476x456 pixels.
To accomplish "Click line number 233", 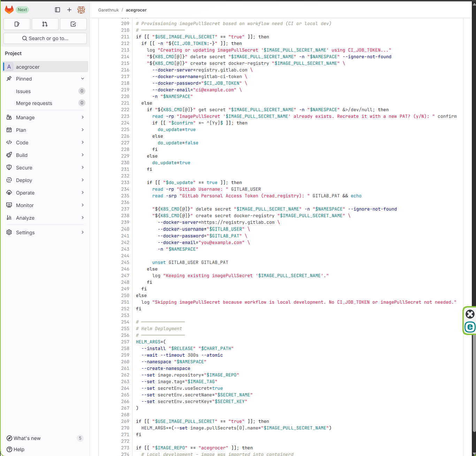I will coord(125,183).
